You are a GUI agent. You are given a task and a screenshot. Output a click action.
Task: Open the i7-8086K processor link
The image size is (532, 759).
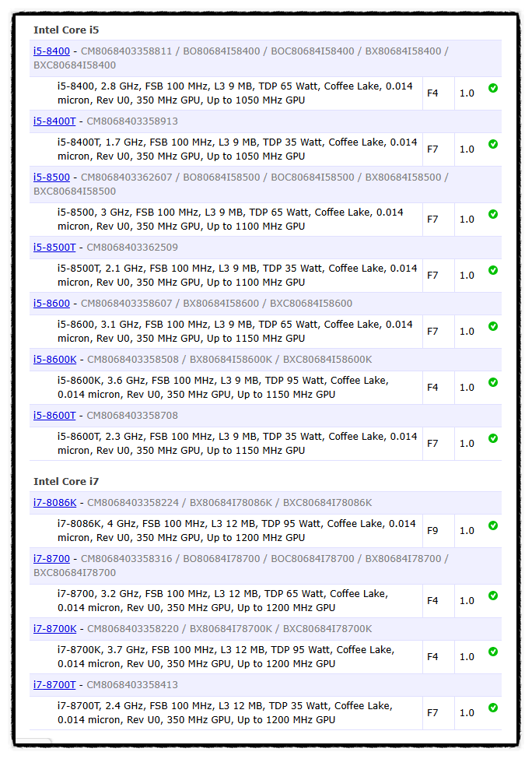click(54, 503)
